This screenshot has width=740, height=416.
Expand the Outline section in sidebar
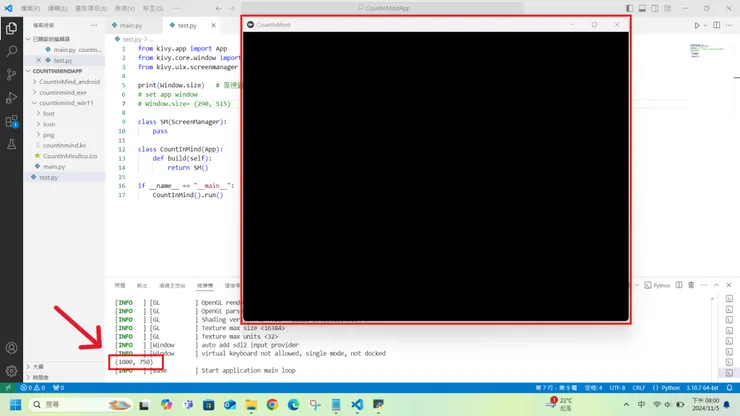tap(38, 366)
